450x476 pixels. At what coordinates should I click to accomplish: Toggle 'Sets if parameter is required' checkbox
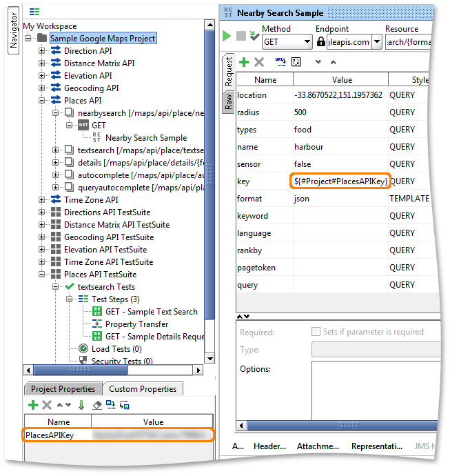coord(316,331)
